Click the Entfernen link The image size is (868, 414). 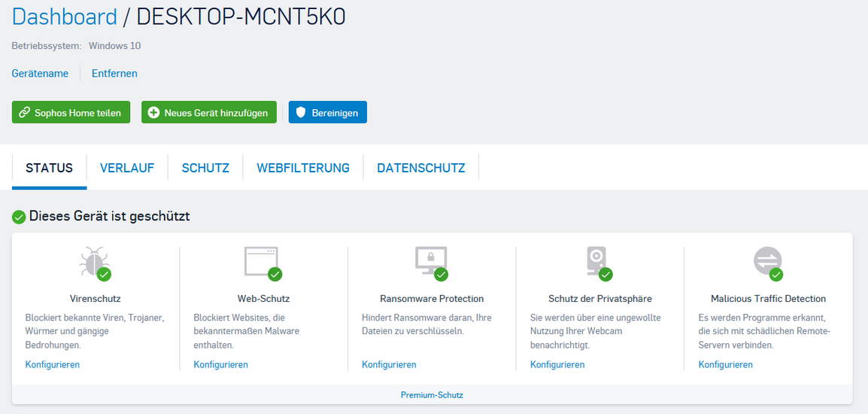coord(114,73)
